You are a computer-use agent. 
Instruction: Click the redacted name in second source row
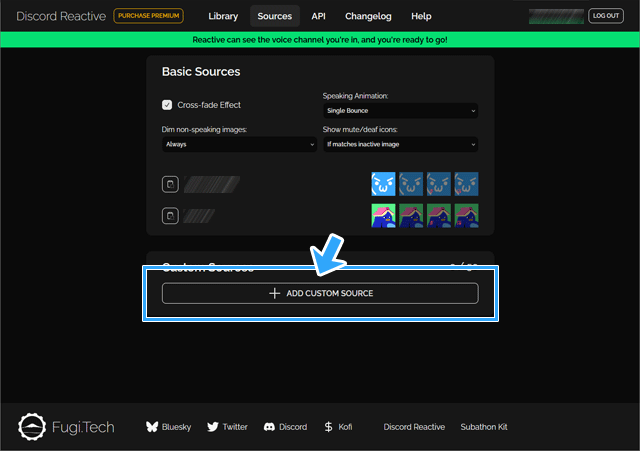click(x=199, y=216)
